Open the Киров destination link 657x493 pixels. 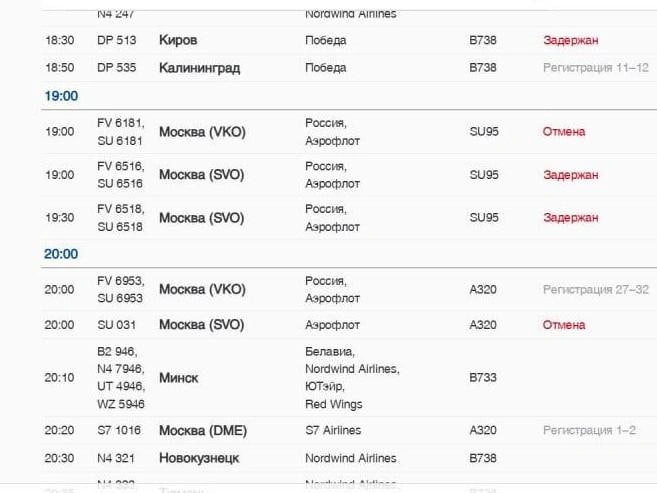coord(178,41)
